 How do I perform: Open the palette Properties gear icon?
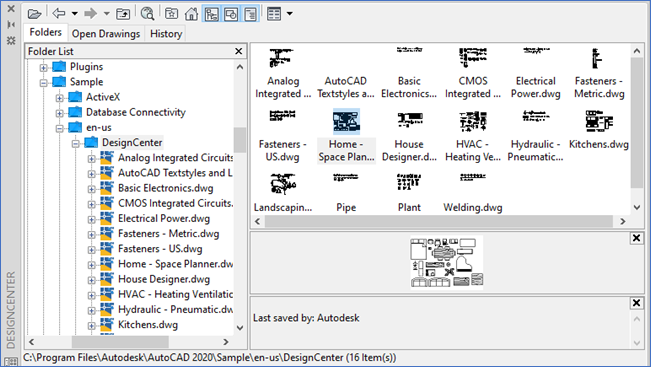(11, 41)
